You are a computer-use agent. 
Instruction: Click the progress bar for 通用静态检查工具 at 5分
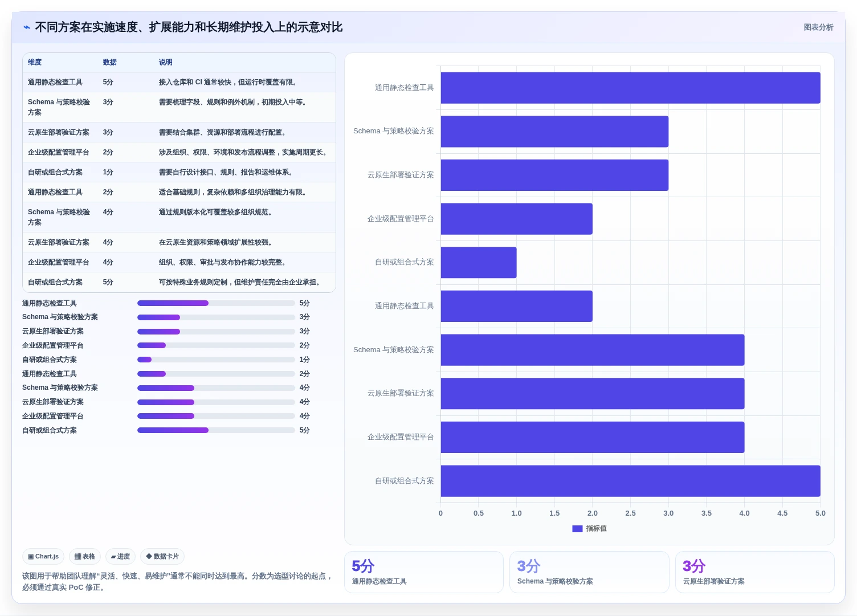coord(216,303)
